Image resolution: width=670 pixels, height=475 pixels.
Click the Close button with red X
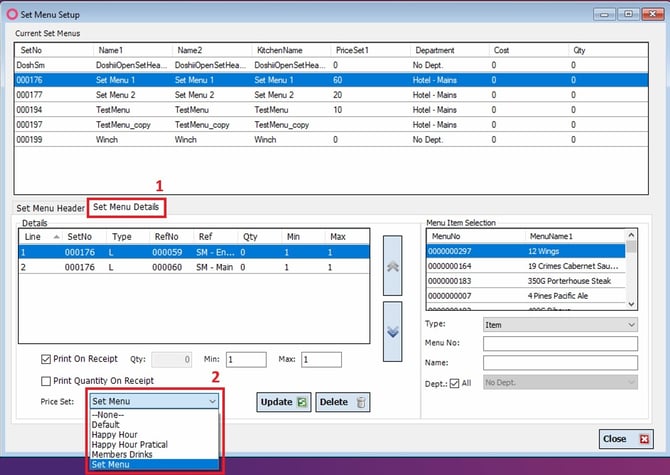coord(626,439)
